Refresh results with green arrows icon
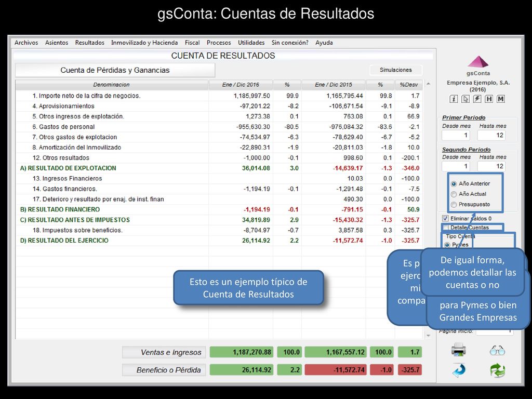This screenshot has width=532, height=399. click(497, 370)
